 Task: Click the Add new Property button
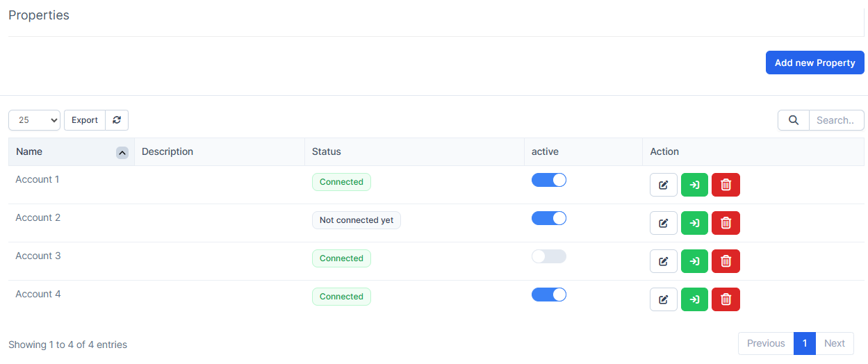tap(814, 63)
